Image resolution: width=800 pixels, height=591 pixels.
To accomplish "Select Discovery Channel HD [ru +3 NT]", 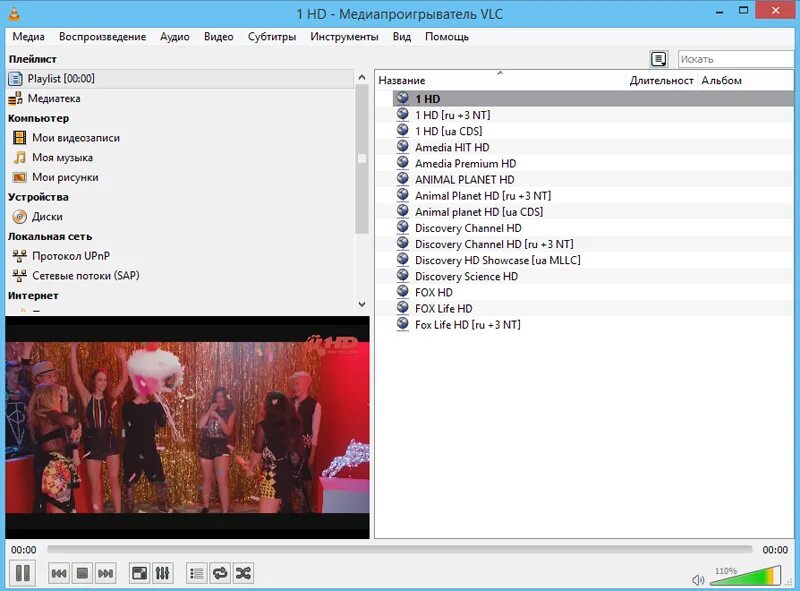I will click(593, 244).
